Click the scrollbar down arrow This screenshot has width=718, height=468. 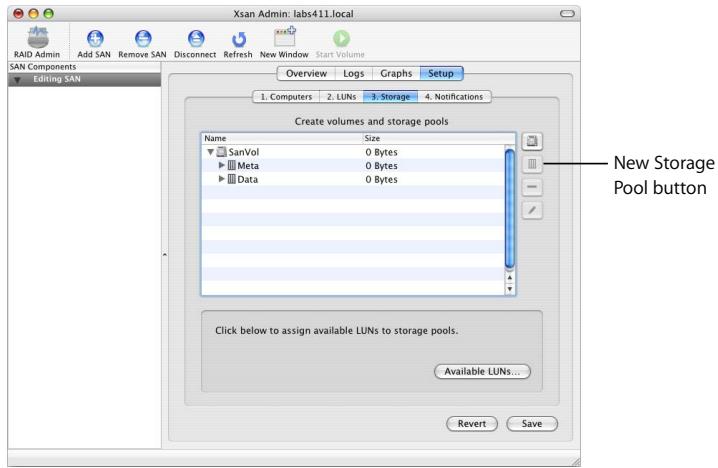tap(510, 289)
